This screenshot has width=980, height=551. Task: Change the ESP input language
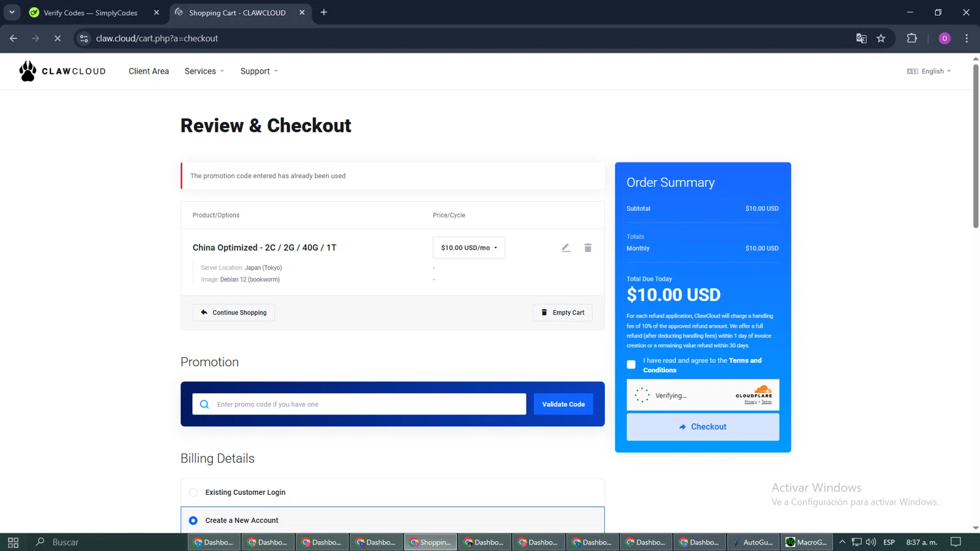click(x=889, y=543)
